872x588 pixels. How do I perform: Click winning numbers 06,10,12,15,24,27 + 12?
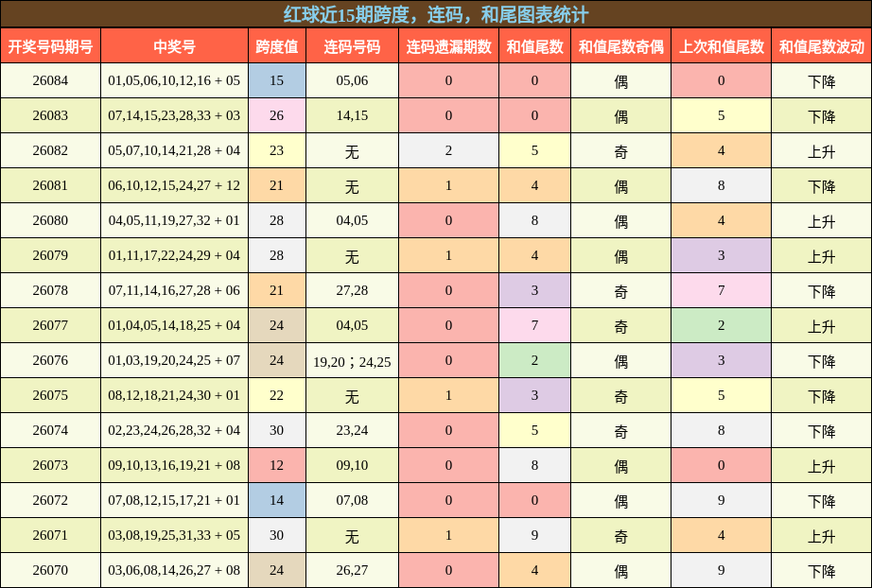(174, 185)
